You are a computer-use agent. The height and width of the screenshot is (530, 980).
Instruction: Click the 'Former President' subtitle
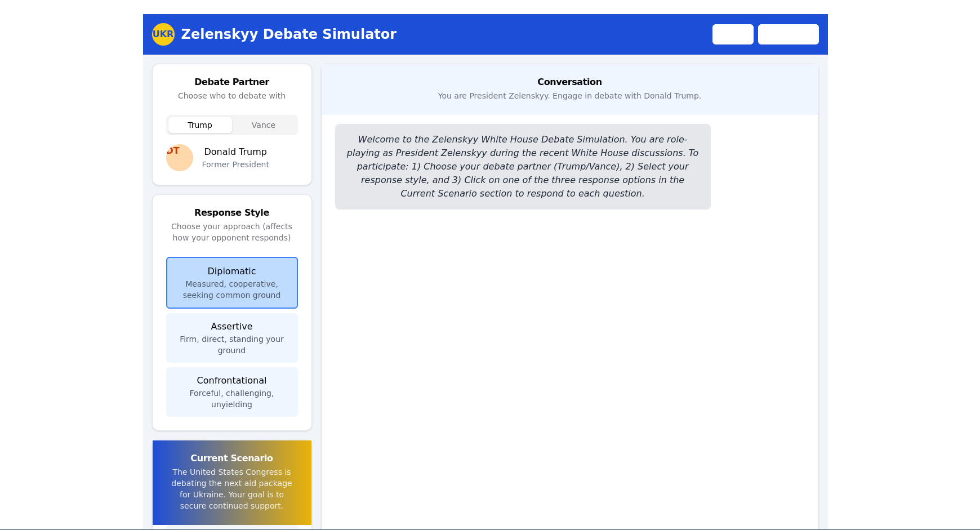coord(235,164)
